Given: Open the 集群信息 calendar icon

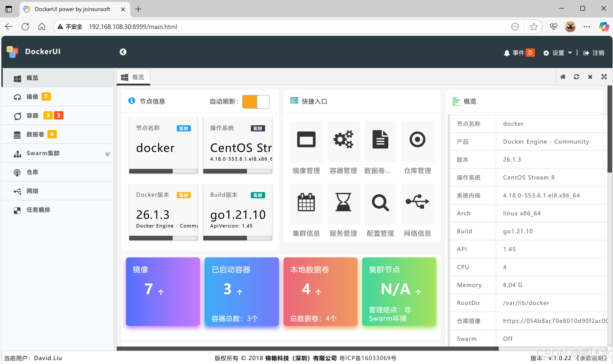Looking at the screenshot, I should pyautogui.click(x=306, y=203).
